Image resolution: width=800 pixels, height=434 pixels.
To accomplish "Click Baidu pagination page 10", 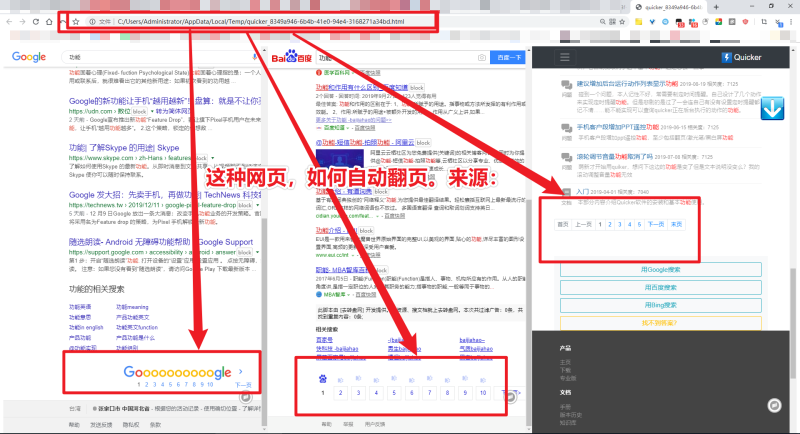I will 483,393.
